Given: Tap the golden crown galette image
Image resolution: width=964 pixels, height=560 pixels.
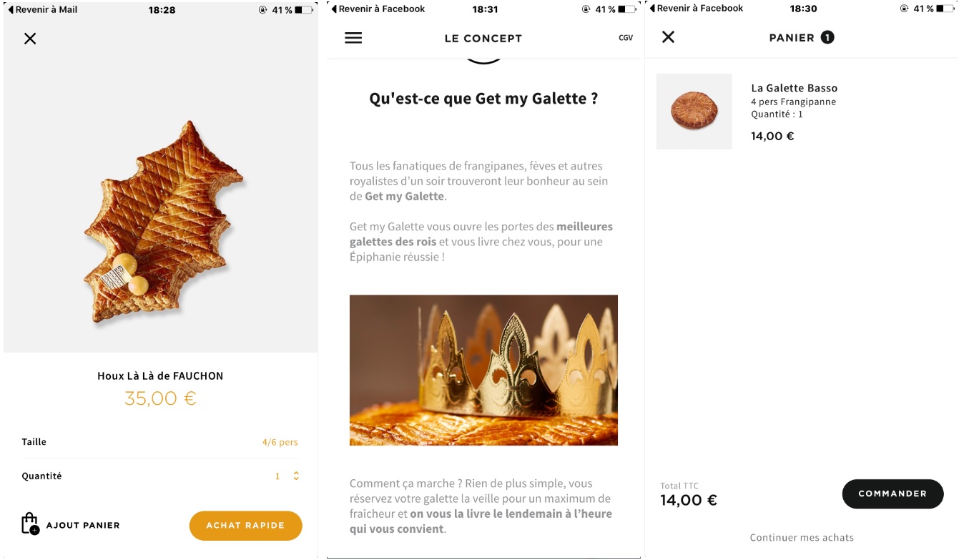Looking at the screenshot, I should [483, 370].
